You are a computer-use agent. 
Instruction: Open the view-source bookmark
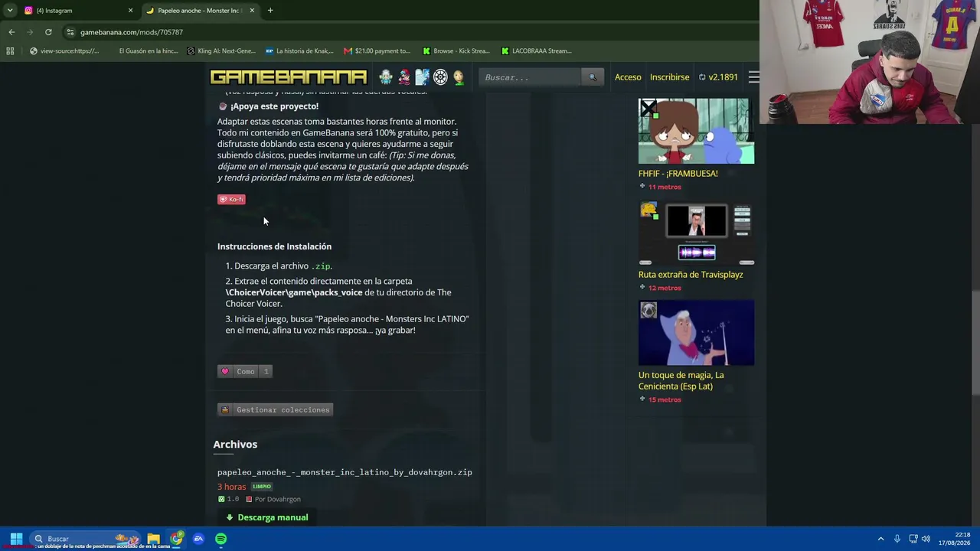pos(64,51)
